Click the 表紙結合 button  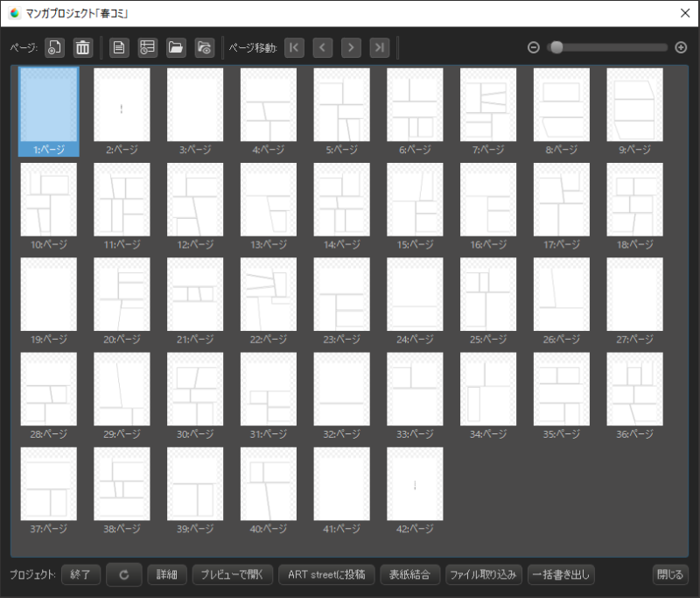[x=409, y=574]
